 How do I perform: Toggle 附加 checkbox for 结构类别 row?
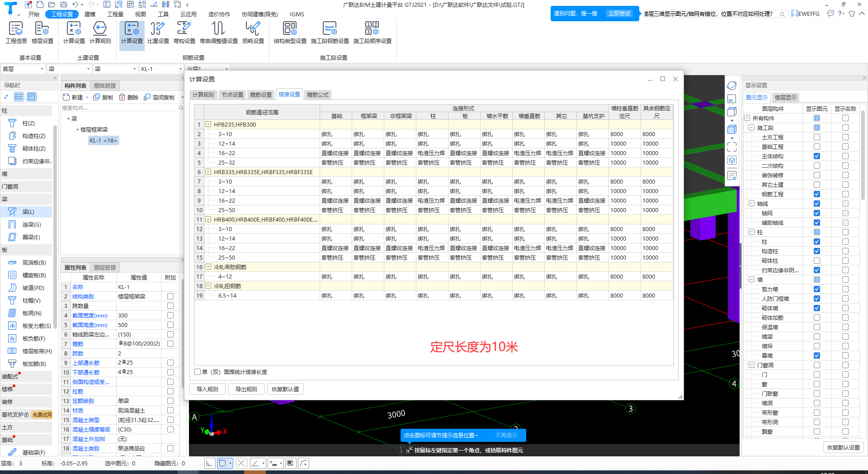pos(170,296)
